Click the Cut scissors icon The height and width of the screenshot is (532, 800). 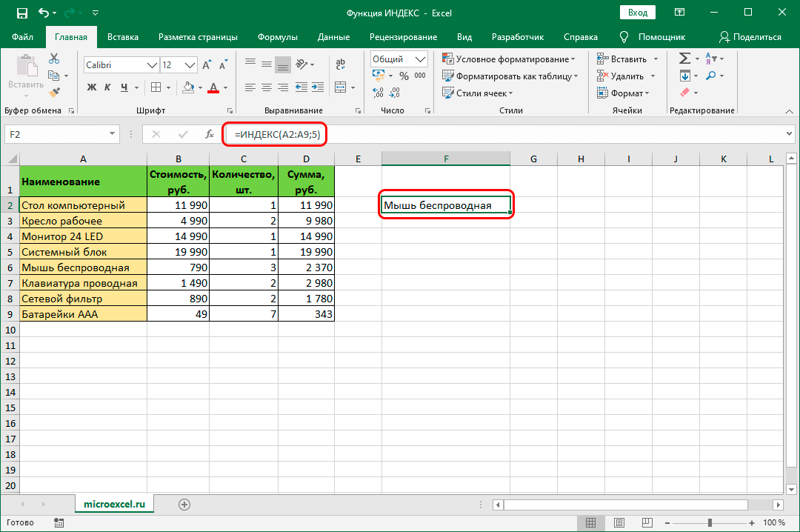point(54,59)
